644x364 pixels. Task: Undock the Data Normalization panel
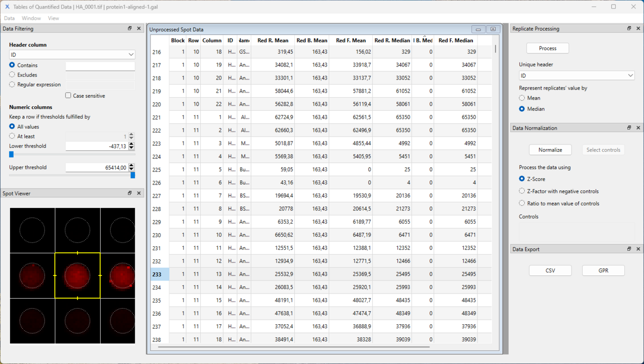pyautogui.click(x=629, y=127)
